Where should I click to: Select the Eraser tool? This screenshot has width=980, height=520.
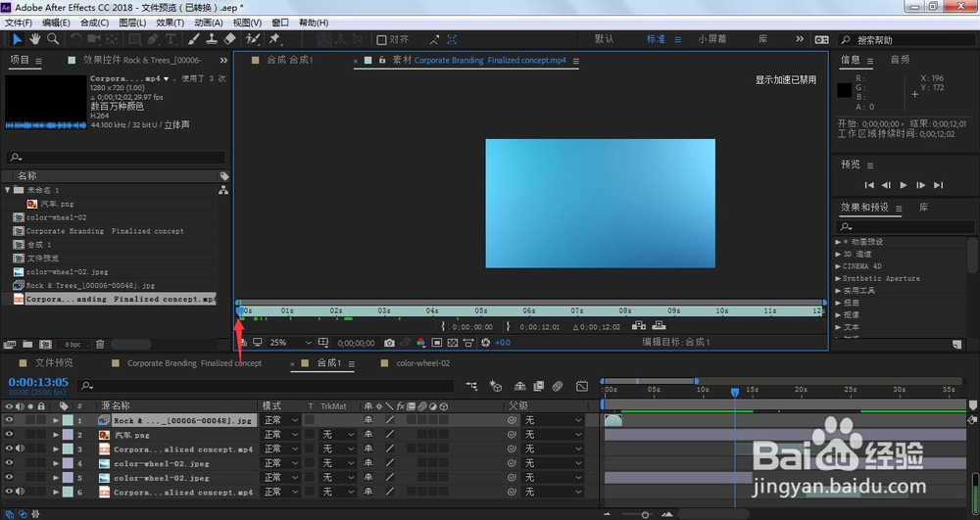[x=229, y=39]
